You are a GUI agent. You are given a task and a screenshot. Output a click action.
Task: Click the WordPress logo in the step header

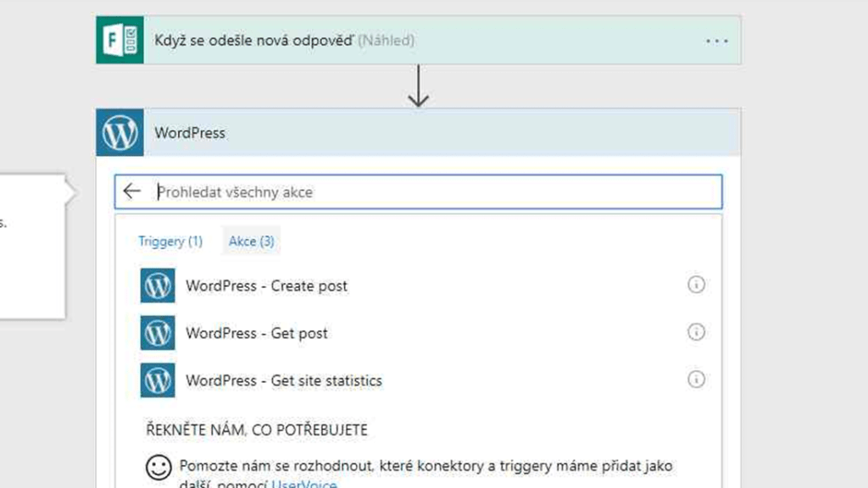[x=120, y=133]
